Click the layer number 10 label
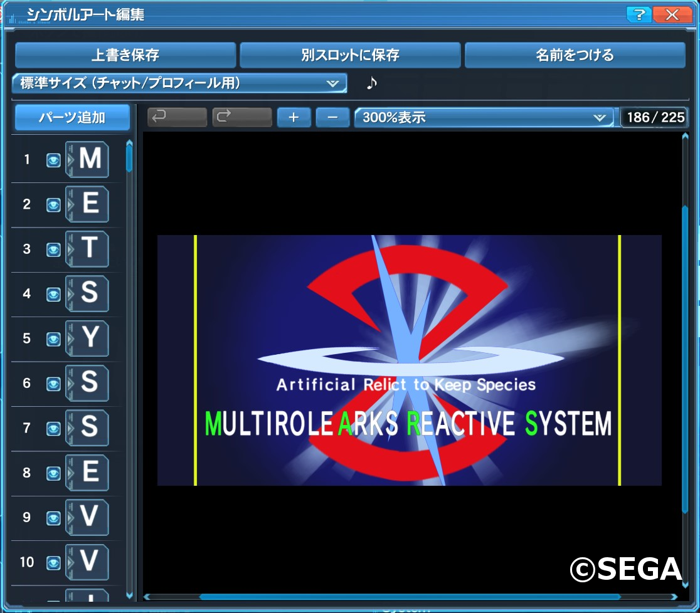Viewport: 700px width, 613px height. point(27,562)
